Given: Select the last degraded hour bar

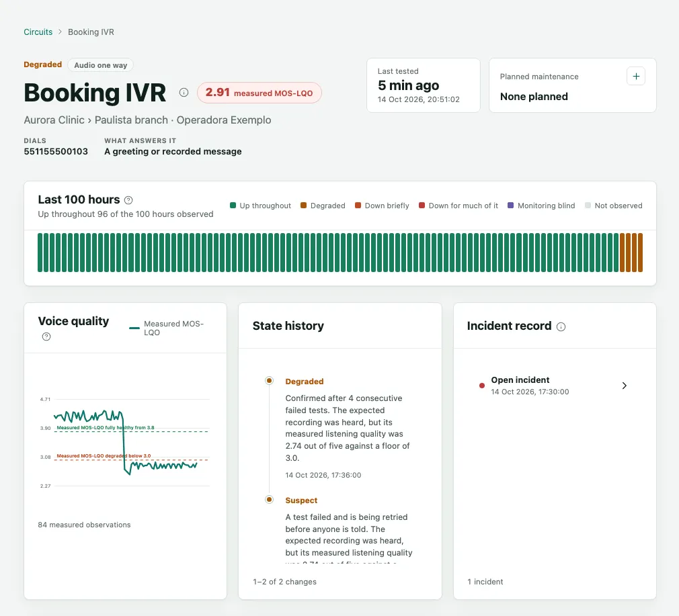Looking at the screenshot, I should point(641,253).
